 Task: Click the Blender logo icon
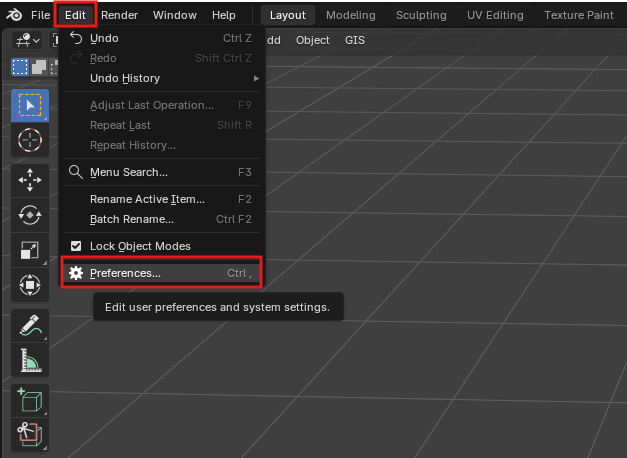pyautogui.click(x=14, y=15)
